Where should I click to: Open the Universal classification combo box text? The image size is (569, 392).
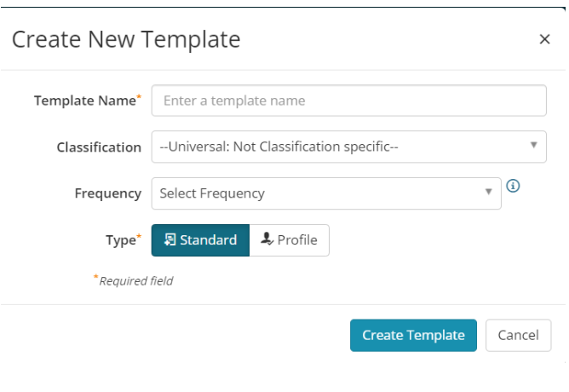point(279,147)
